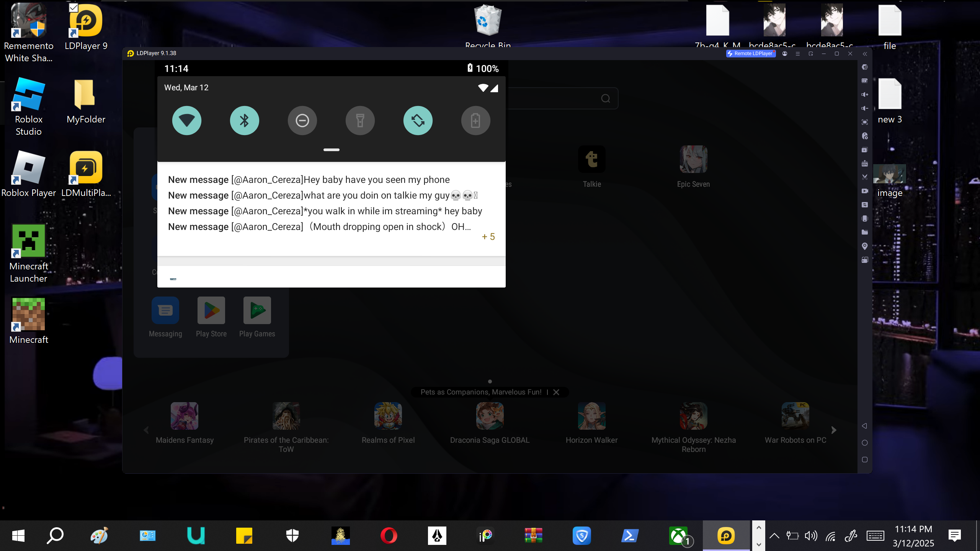The height and width of the screenshot is (551, 980).
Task: Select Draconia Saga GLOBAL game recommendation
Action: click(x=490, y=423)
